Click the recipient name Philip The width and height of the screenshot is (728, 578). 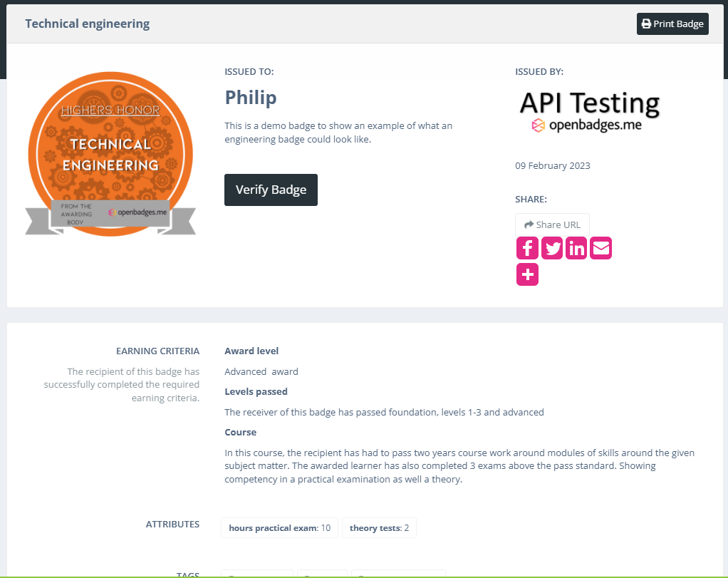(251, 98)
